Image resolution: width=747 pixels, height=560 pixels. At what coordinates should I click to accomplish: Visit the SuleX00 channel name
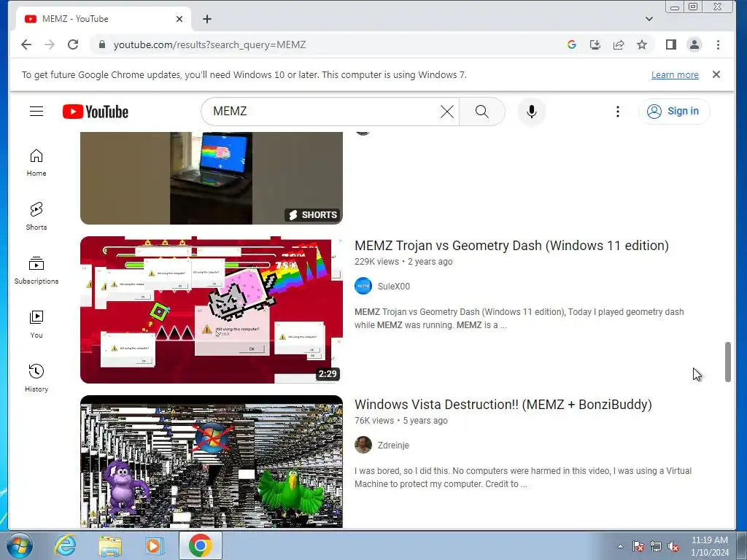coord(393,286)
